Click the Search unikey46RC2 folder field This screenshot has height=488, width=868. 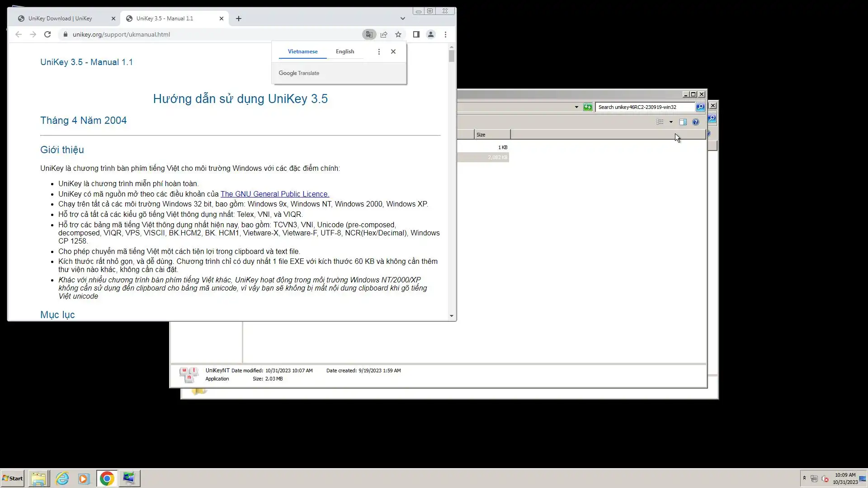click(x=644, y=107)
